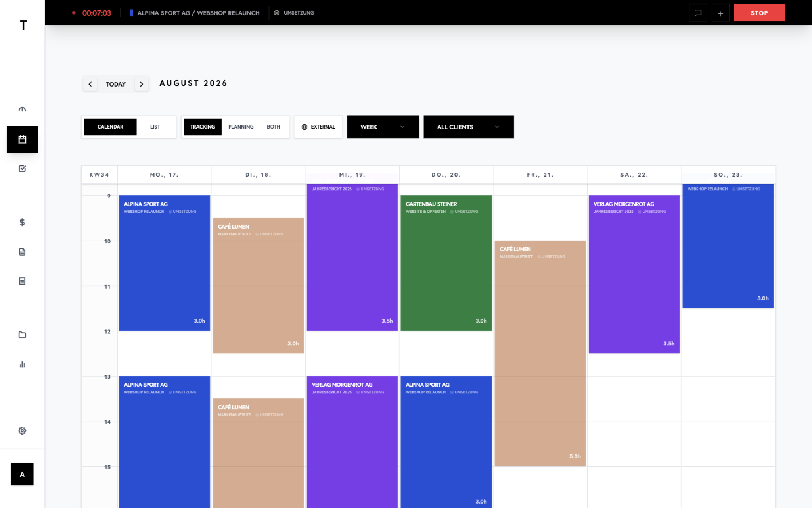Image resolution: width=812 pixels, height=508 pixels.
Task: Select the MI., 19. day header
Action: click(x=352, y=175)
